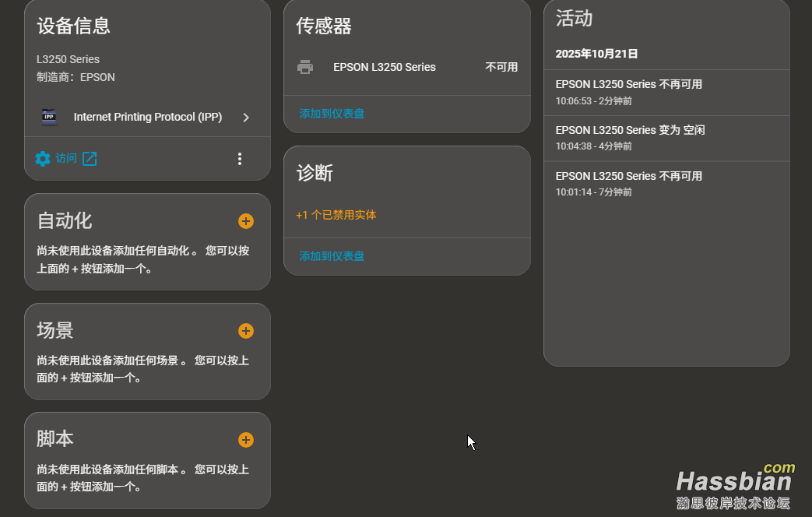Image resolution: width=812 pixels, height=517 pixels.
Task: Click the gear icon beside 访问
Action: (x=43, y=159)
